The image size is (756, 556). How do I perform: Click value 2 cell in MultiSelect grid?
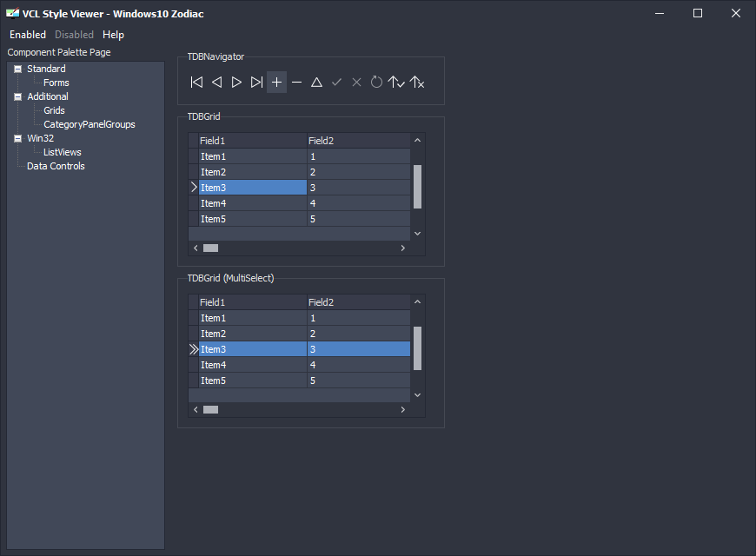point(359,334)
